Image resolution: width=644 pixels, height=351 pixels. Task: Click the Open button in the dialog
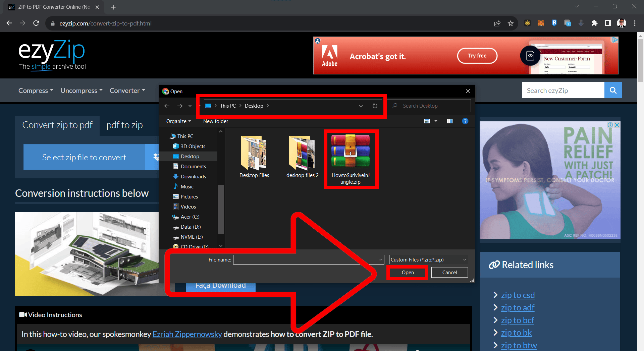pos(407,272)
